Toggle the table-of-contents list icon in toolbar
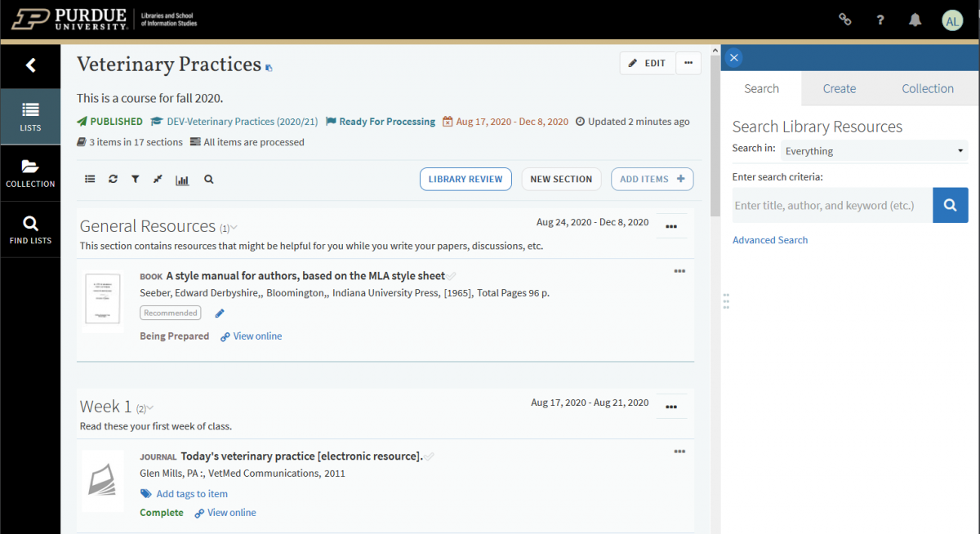This screenshot has height=534, width=980. click(90, 179)
